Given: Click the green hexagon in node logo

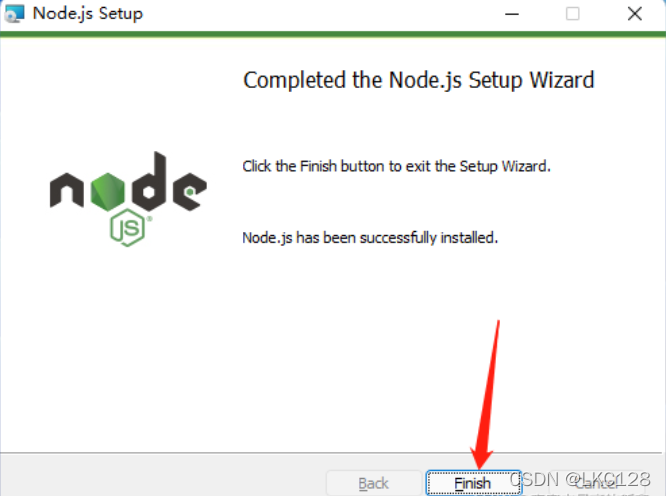Looking at the screenshot, I should click(x=108, y=192).
